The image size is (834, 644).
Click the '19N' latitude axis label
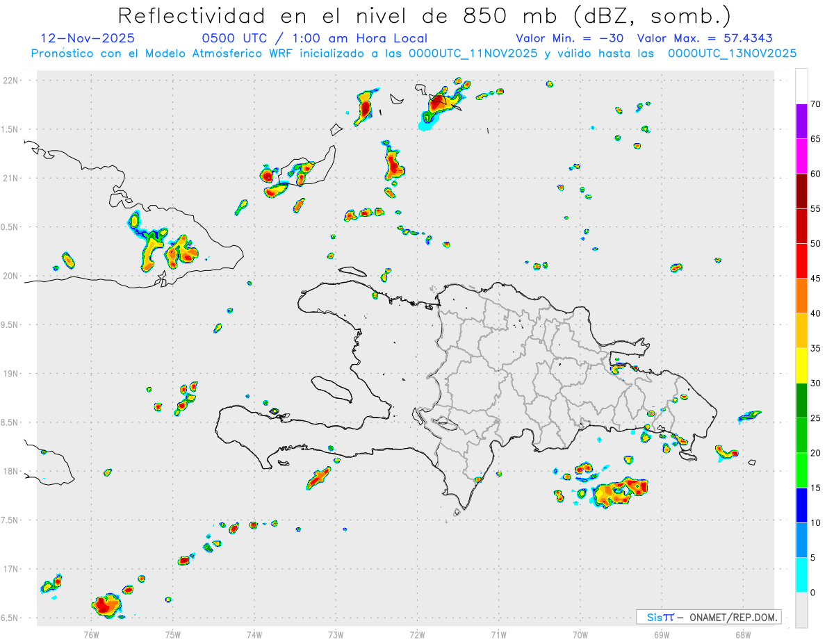(11, 374)
